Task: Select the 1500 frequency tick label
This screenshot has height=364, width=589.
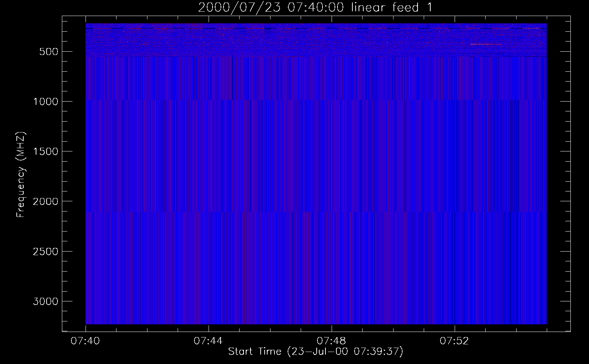Action: pyautogui.click(x=46, y=151)
